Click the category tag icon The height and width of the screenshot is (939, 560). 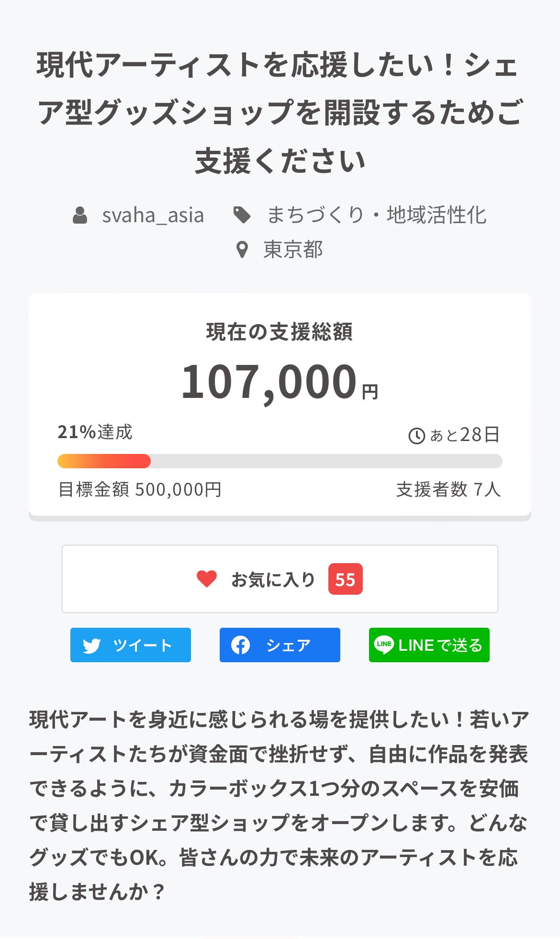click(x=242, y=215)
